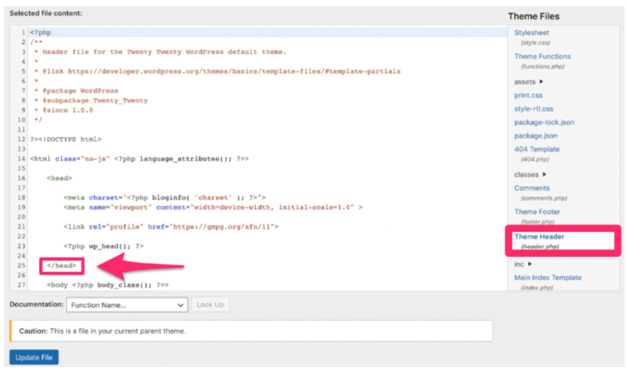Open package-lock.json file

pos(544,122)
